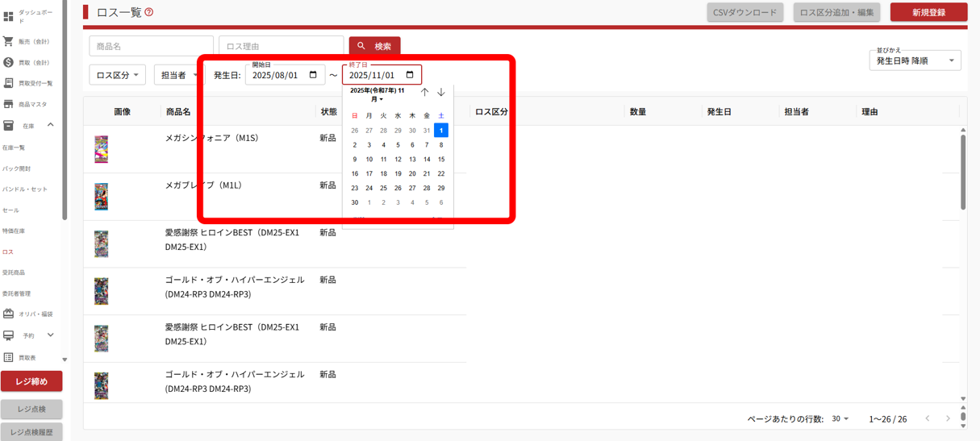Open the ダッシュボード sidebar icon
Image resolution: width=980 pixels, height=441 pixels.
click(9, 16)
